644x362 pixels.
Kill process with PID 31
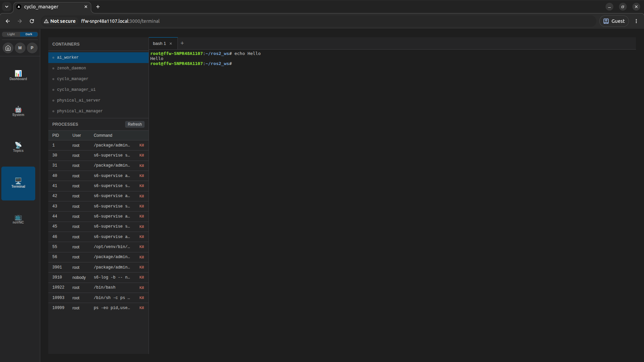pyautogui.click(x=142, y=166)
